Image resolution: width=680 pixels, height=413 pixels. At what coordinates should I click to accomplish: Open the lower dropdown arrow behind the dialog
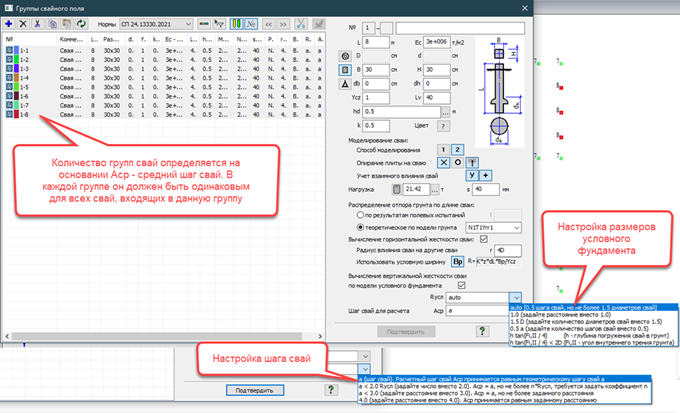pyautogui.click(x=365, y=369)
